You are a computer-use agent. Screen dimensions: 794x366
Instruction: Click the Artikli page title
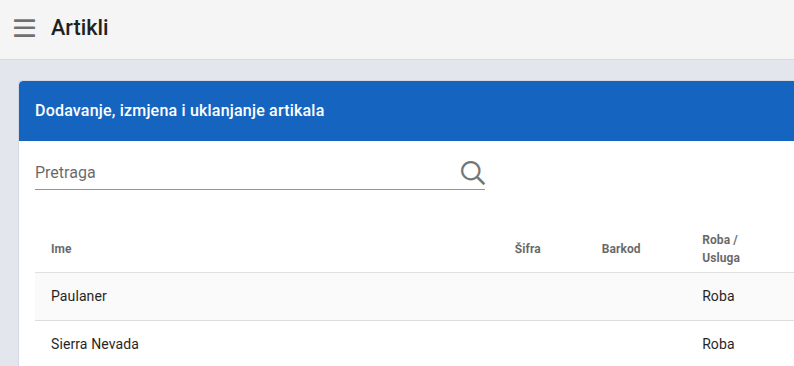point(80,27)
